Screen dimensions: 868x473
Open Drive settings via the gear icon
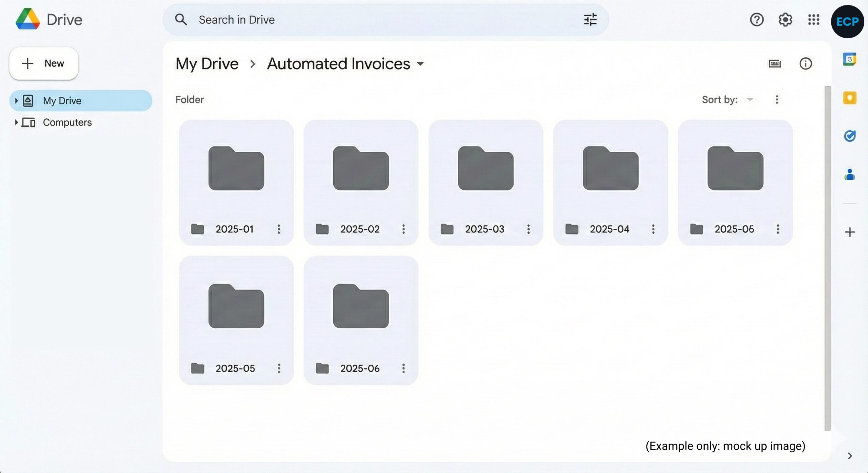(785, 20)
